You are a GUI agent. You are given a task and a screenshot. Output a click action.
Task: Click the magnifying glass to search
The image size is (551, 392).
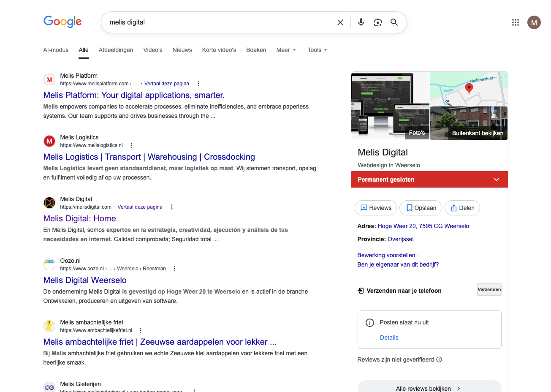[x=394, y=22]
